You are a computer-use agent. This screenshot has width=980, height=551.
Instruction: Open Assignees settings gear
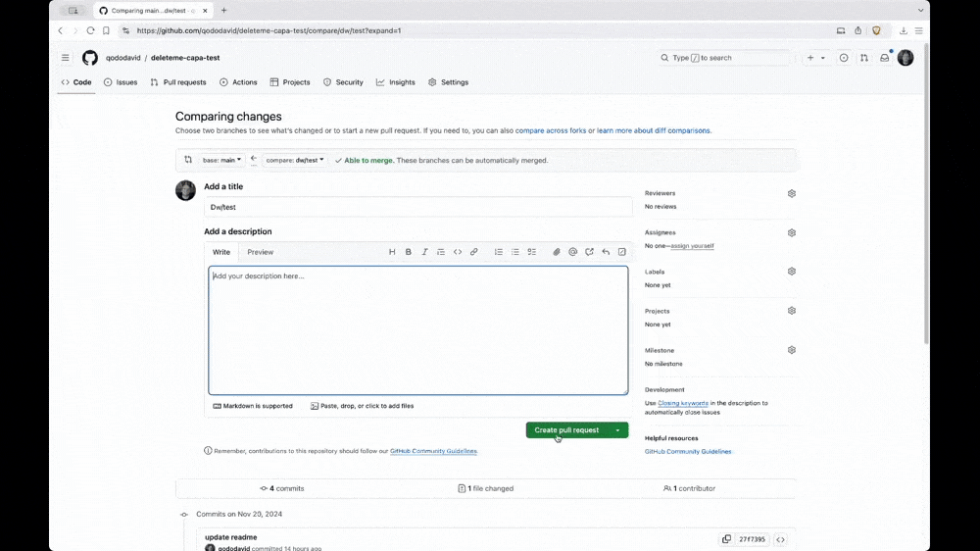click(791, 232)
